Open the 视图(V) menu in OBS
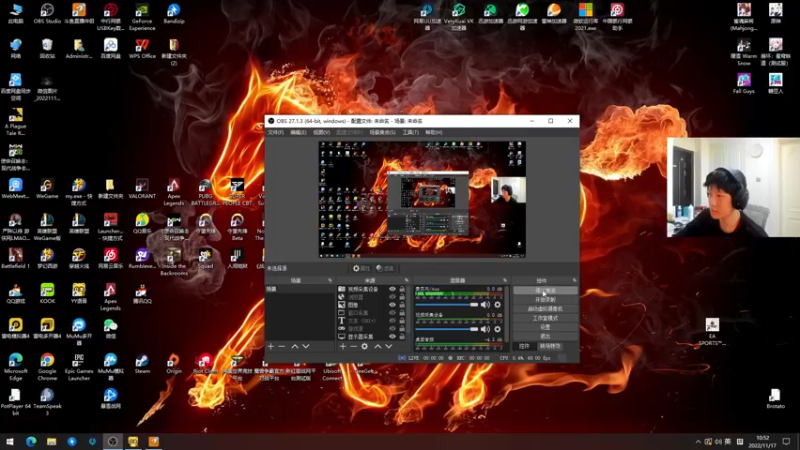The image size is (800, 450). click(321, 133)
